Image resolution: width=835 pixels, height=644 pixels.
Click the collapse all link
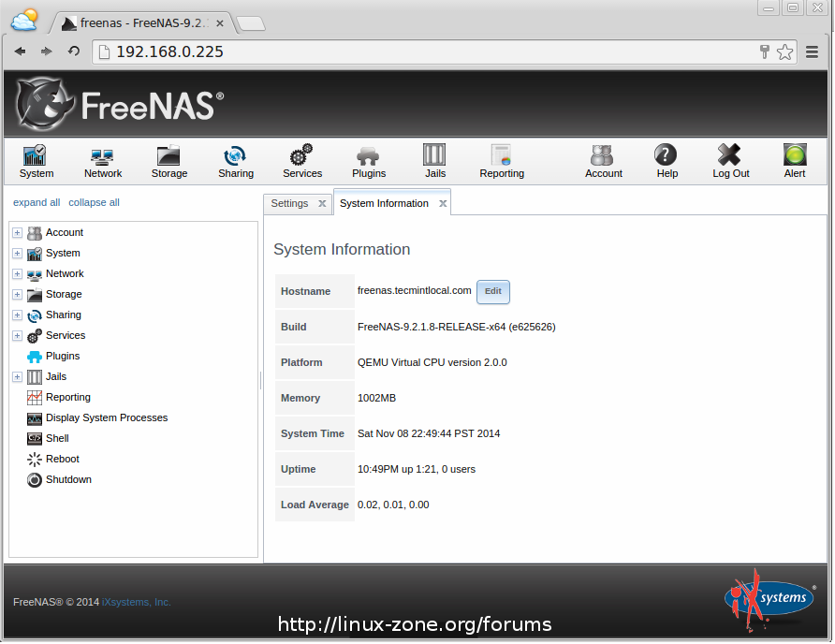tap(94, 202)
